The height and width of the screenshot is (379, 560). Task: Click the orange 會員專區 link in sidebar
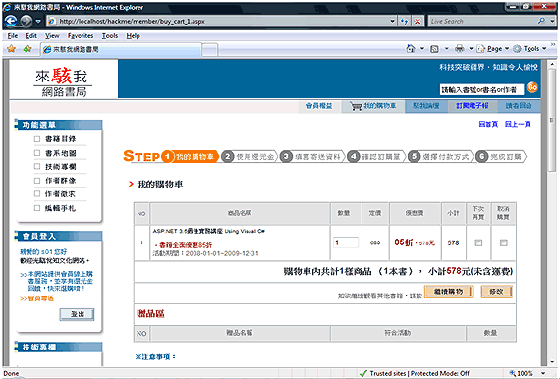click(37, 299)
